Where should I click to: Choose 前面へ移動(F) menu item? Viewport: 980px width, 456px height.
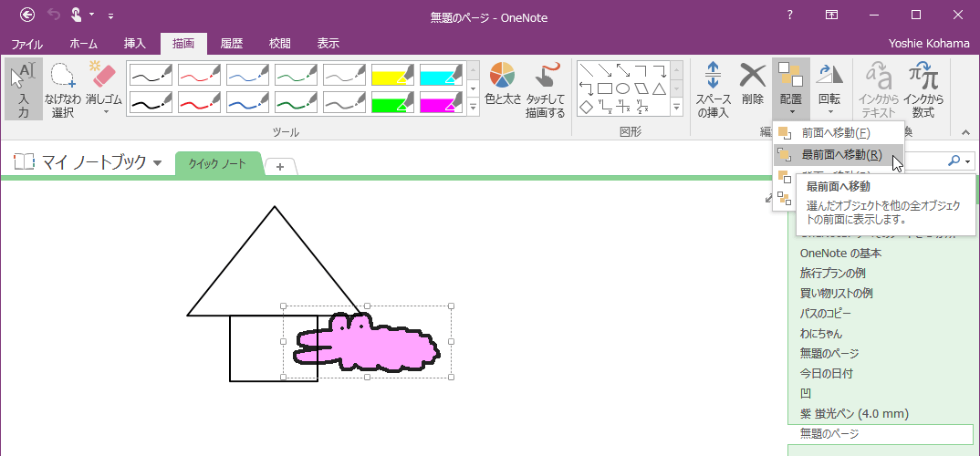839,133
